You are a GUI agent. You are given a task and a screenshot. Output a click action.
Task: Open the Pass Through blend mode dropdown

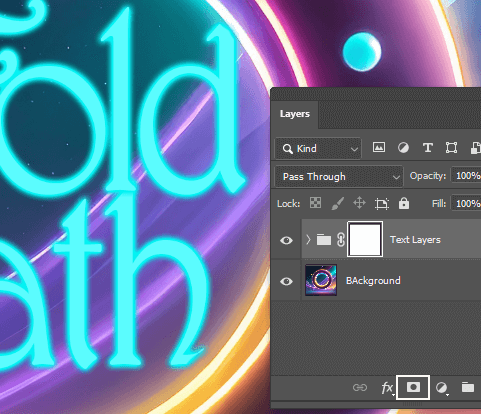point(339,177)
